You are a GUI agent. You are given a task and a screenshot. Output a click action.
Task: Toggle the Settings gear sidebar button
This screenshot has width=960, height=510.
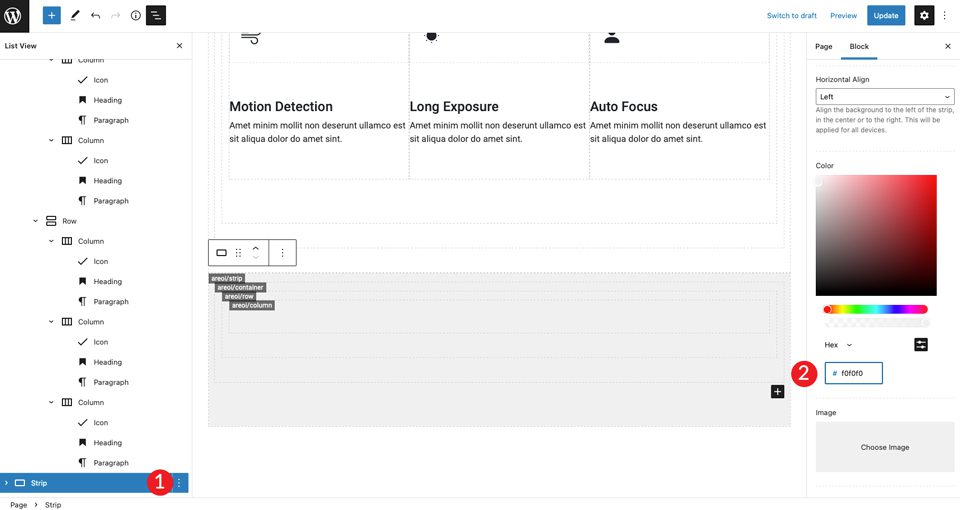(924, 16)
